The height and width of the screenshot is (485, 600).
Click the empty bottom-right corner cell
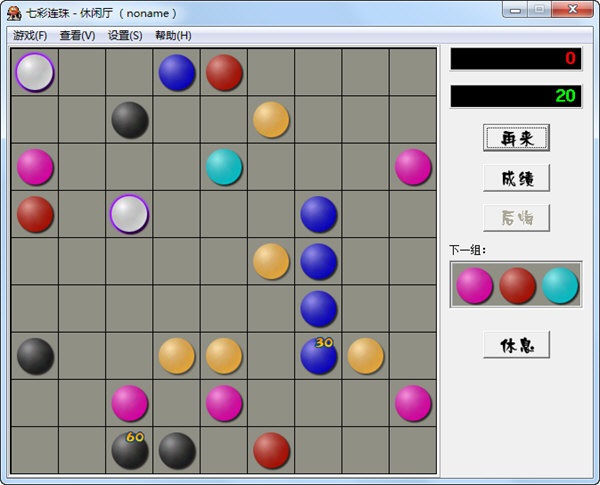click(413, 450)
